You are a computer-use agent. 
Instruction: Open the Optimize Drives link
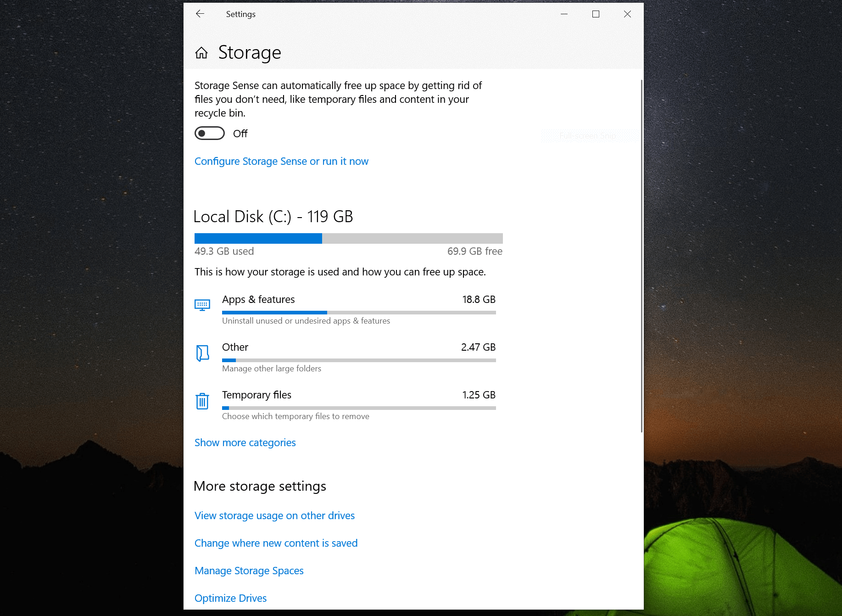pyautogui.click(x=230, y=598)
